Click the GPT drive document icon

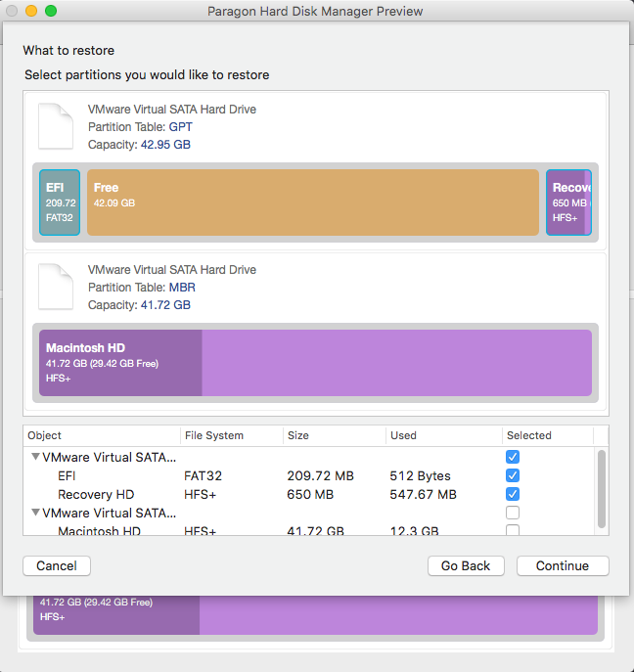pyautogui.click(x=56, y=126)
